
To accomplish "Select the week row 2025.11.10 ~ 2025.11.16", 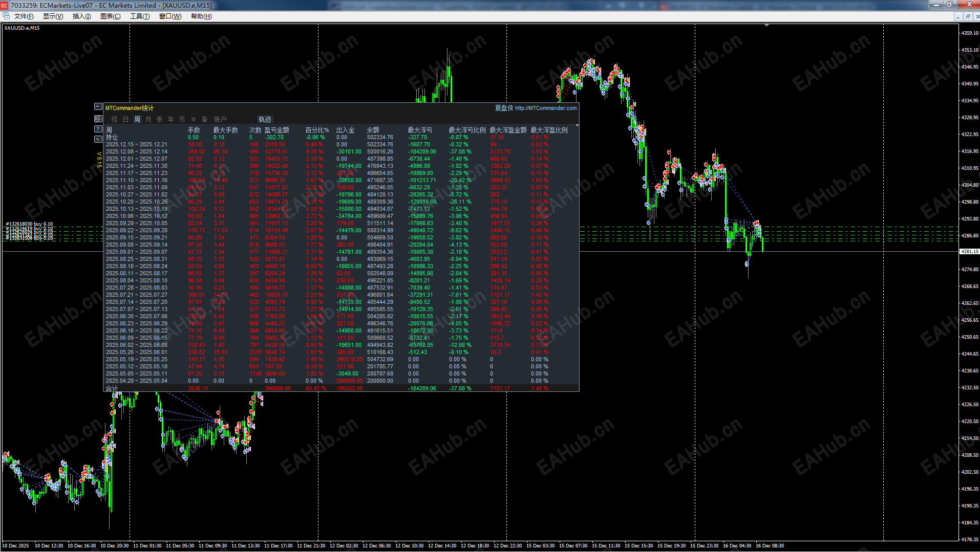I will 341,180.
